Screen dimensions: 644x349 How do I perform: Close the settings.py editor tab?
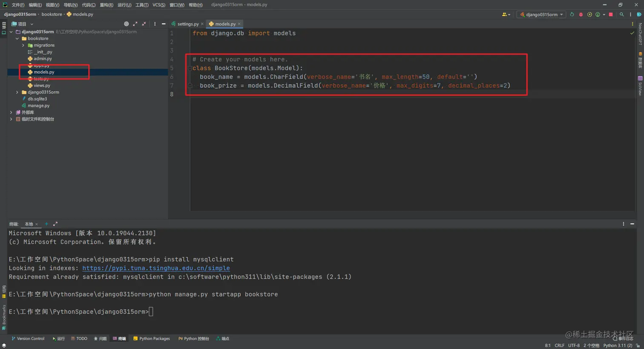coord(202,24)
